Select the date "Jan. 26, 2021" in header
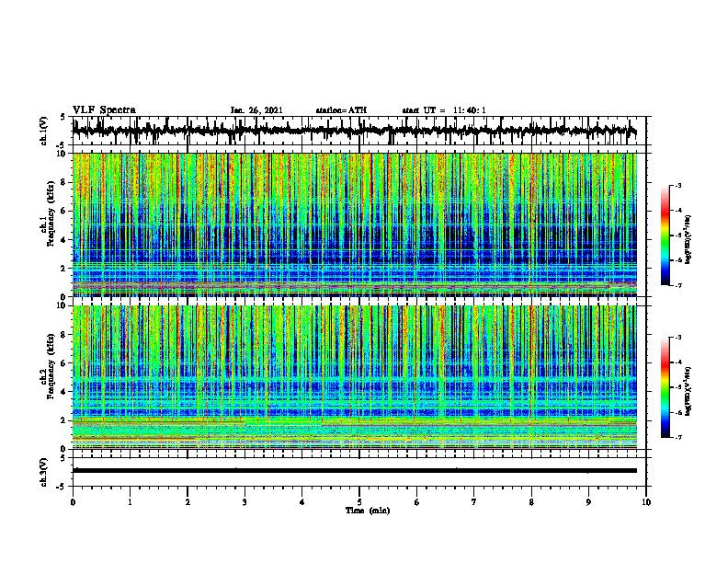Image resolution: width=728 pixels, height=563 pixels. (x=256, y=110)
